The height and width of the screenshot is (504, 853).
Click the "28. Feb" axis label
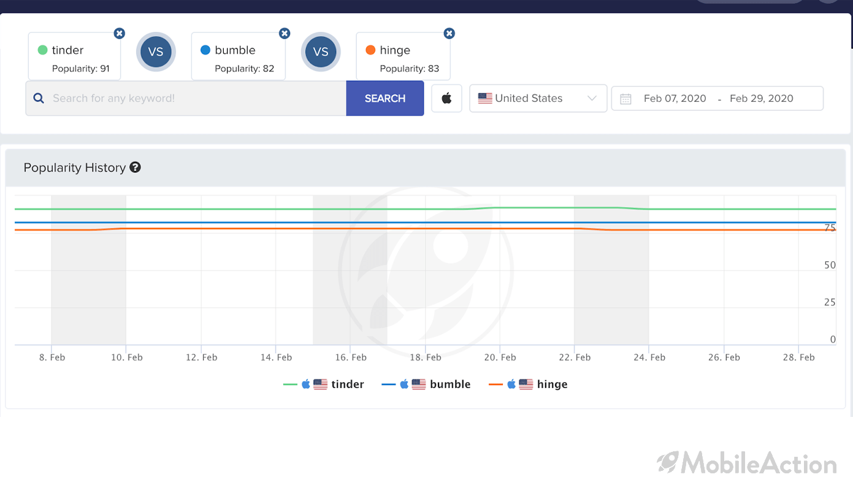pyautogui.click(x=798, y=357)
